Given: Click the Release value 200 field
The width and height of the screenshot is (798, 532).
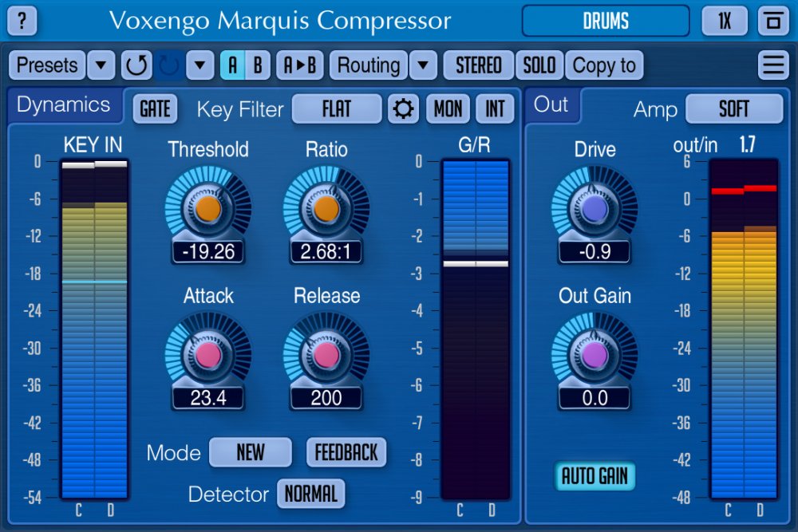Looking at the screenshot, I should coord(326,398).
